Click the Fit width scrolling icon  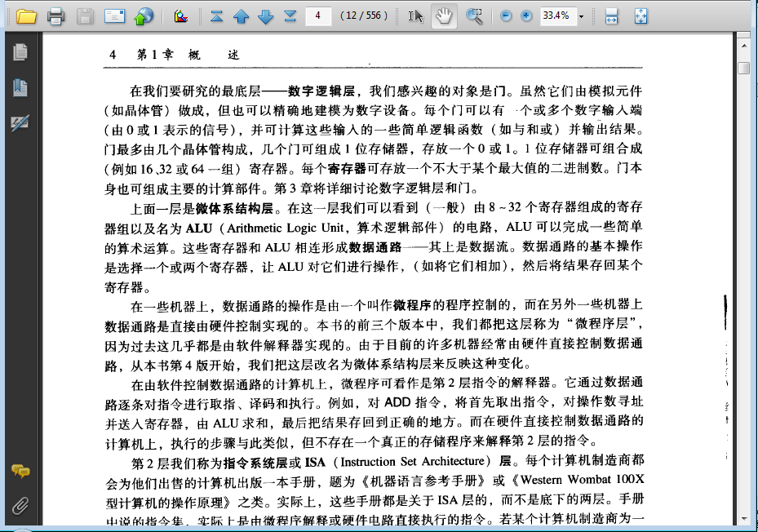pyautogui.click(x=611, y=16)
